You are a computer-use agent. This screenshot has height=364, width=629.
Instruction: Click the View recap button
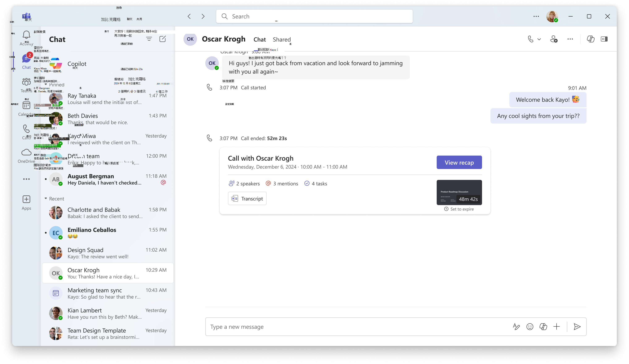pos(459,162)
